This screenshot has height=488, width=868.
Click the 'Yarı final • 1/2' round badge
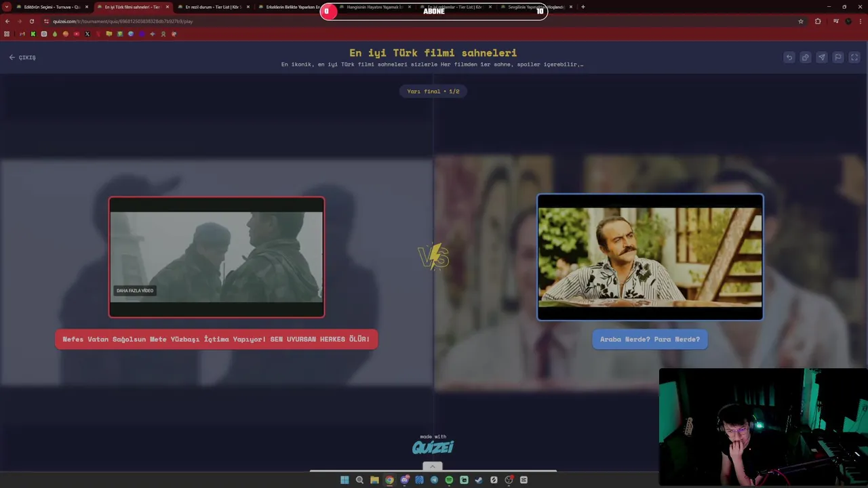click(433, 91)
